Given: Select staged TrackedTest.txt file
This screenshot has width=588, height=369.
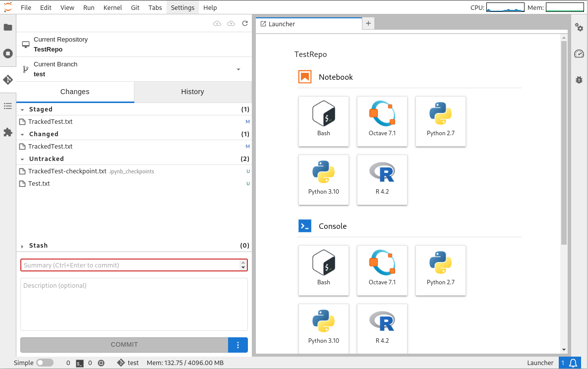Looking at the screenshot, I should [134, 122].
